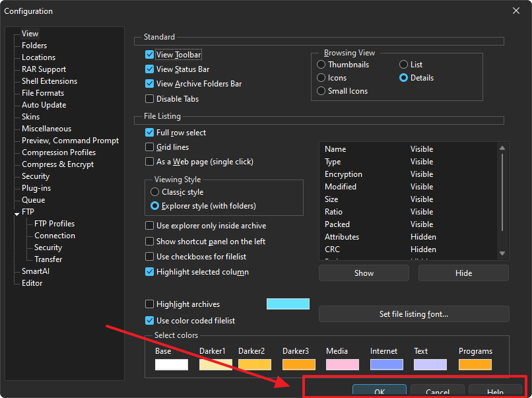Select Small Icons browsing view
This screenshot has height=398, width=532.
click(x=321, y=91)
